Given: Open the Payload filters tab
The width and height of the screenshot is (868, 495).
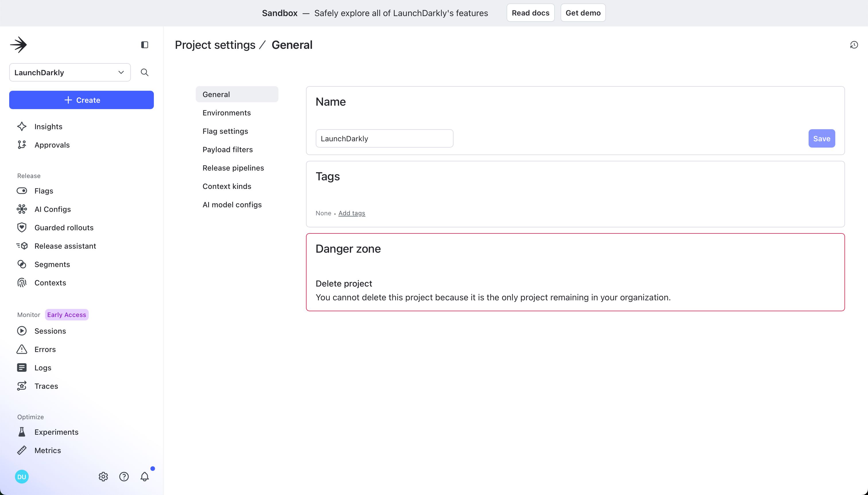Looking at the screenshot, I should coord(228,150).
